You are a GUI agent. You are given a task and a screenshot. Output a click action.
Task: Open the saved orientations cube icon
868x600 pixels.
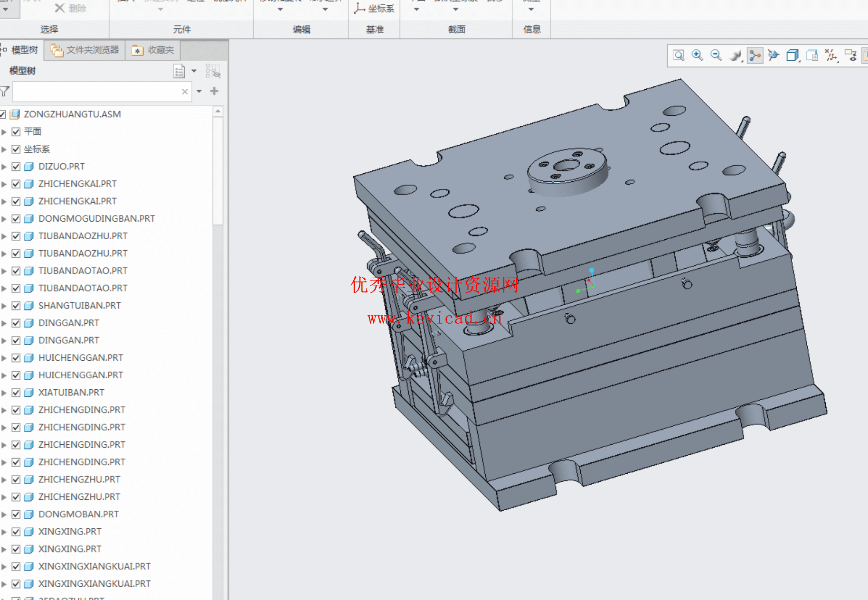pyautogui.click(x=792, y=56)
